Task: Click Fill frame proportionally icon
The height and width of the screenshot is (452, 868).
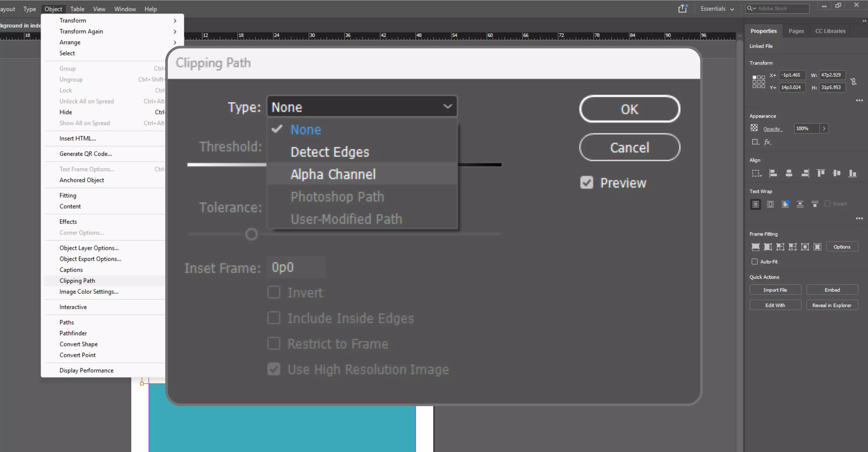Action: tap(756, 247)
